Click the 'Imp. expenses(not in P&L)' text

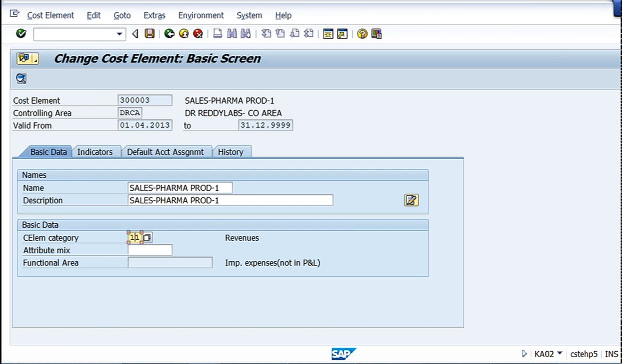click(272, 263)
